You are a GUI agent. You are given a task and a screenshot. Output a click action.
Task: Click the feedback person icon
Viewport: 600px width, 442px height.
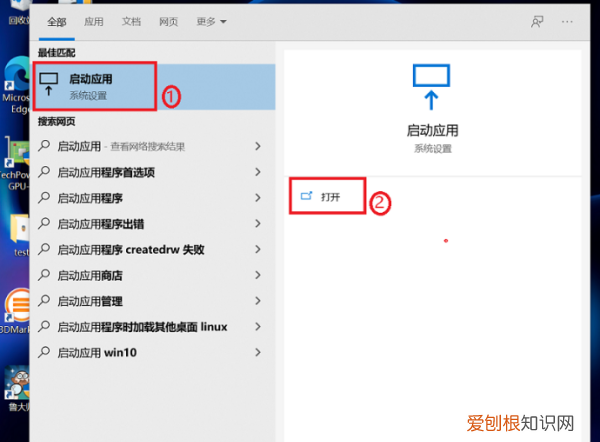pyautogui.click(x=537, y=22)
